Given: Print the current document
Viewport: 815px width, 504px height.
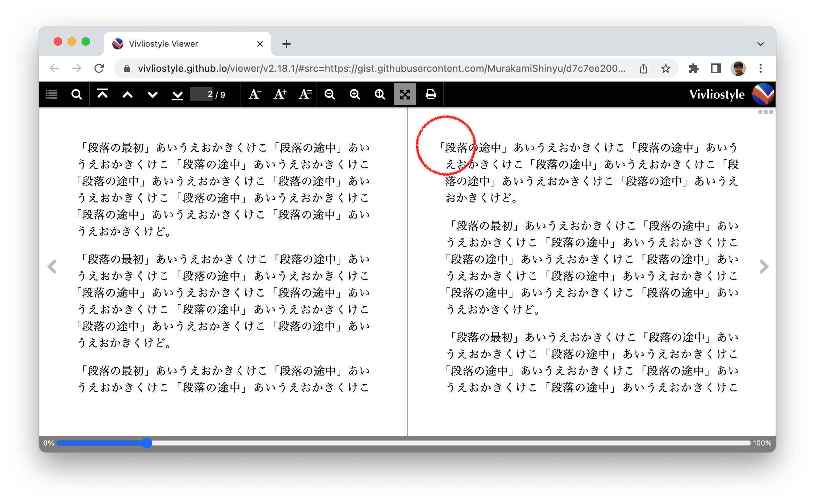Looking at the screenshot, I should (431, 94).
